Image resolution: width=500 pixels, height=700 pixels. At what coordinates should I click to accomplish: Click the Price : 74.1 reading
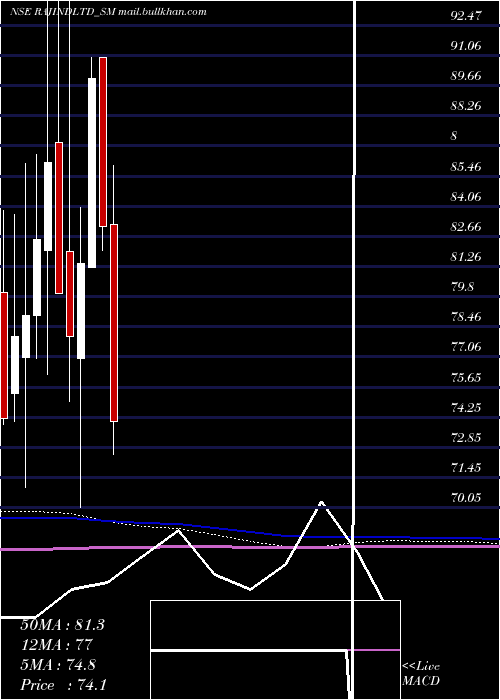point(63,684)
